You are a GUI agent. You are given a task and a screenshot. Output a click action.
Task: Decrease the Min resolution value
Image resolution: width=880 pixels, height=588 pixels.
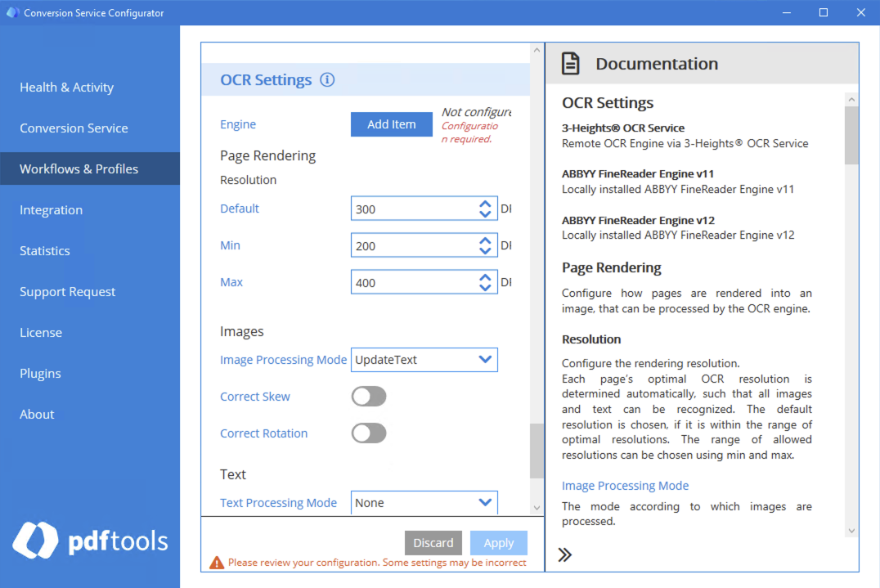485,251
